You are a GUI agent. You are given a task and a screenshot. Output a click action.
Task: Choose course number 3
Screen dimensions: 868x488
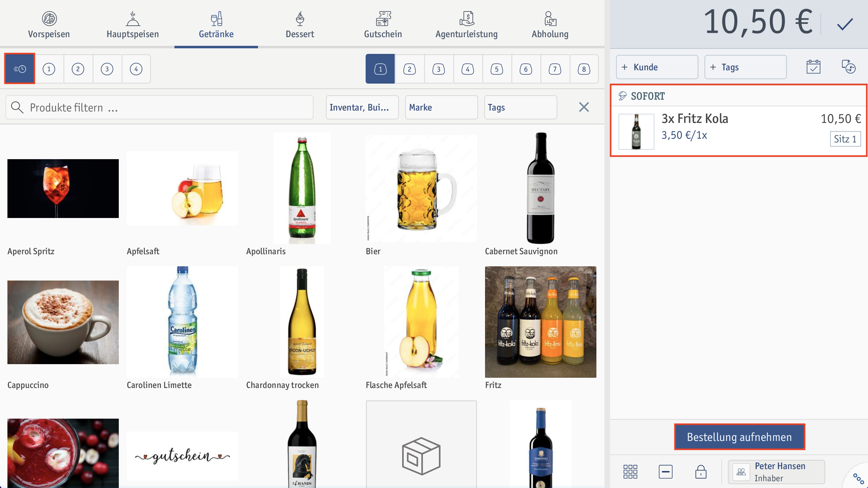107,69
